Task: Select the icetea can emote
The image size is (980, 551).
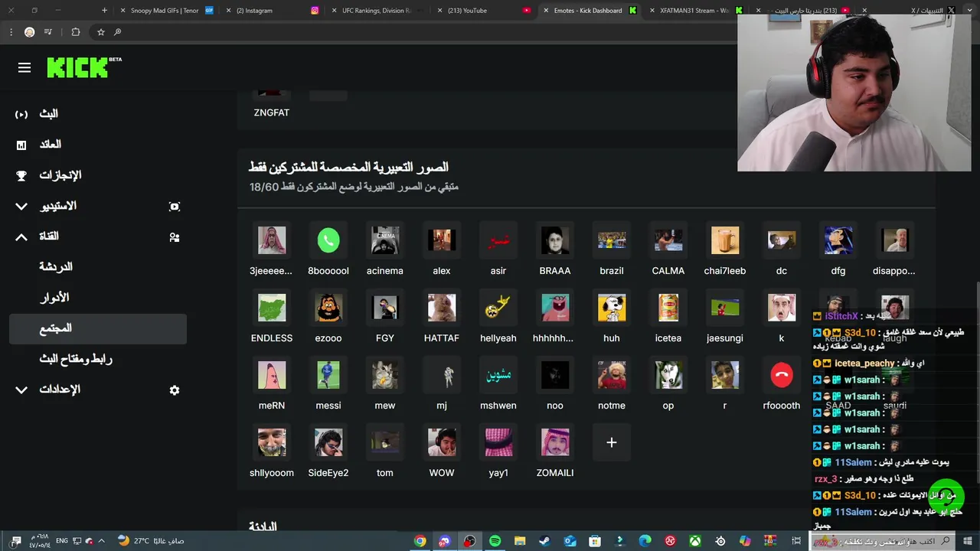Action: (x=668, y=308)
